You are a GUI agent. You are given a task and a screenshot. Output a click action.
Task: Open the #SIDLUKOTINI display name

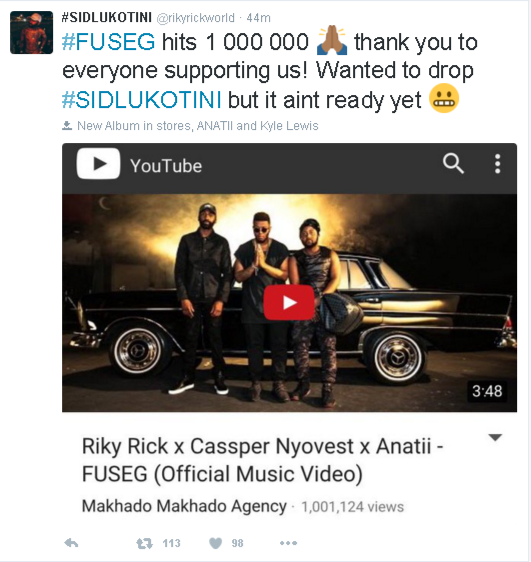click(x=107, y=17)
